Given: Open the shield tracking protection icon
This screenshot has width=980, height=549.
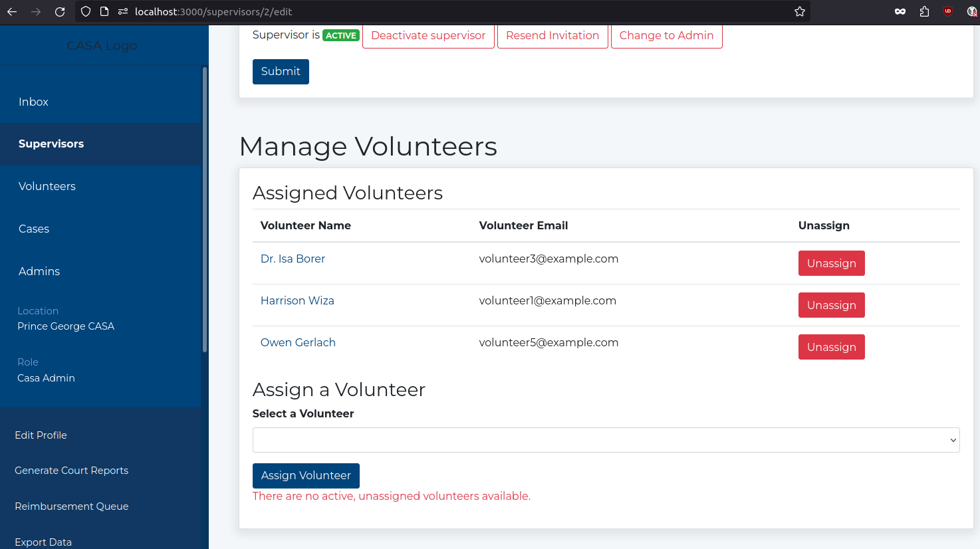Looking at the screenshot, I should [x=86, y=11].
